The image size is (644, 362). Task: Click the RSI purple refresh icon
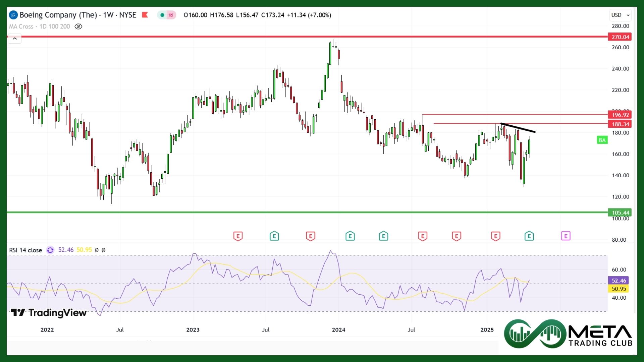[50, 250]
